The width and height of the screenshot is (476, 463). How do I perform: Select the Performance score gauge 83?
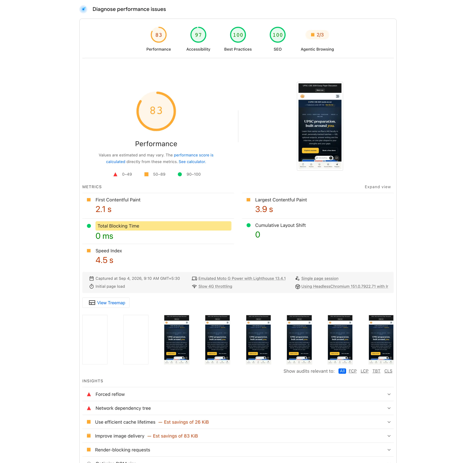[159, 35]
